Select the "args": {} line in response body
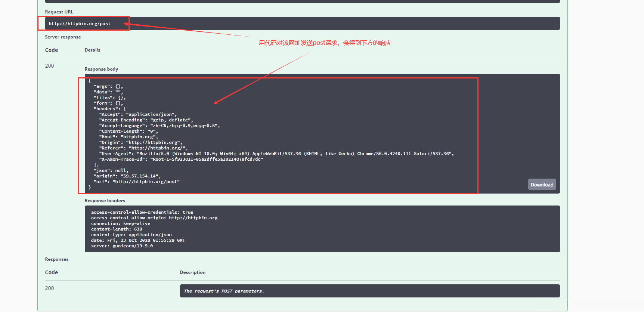Image resolution: width=644 pixels, height=312 pixels. coord(108,86)
